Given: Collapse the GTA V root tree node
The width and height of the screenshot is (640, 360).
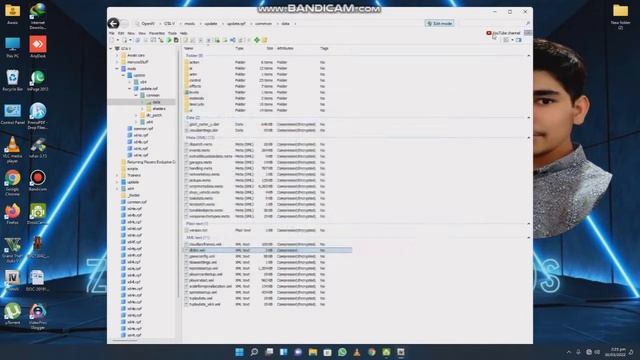Looking at the screenshot, I should [111, 49].
